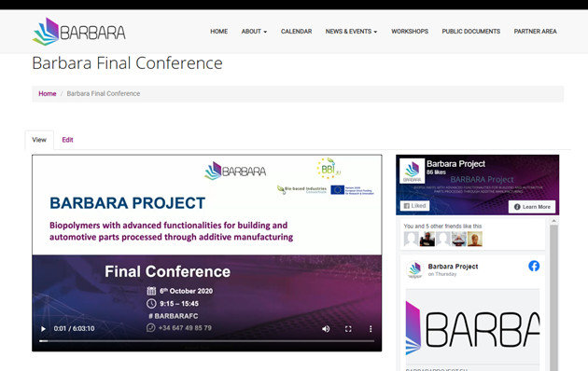Seek along the video progress bar
Screen dimensions: 588x371
click(x=206, y=341)
